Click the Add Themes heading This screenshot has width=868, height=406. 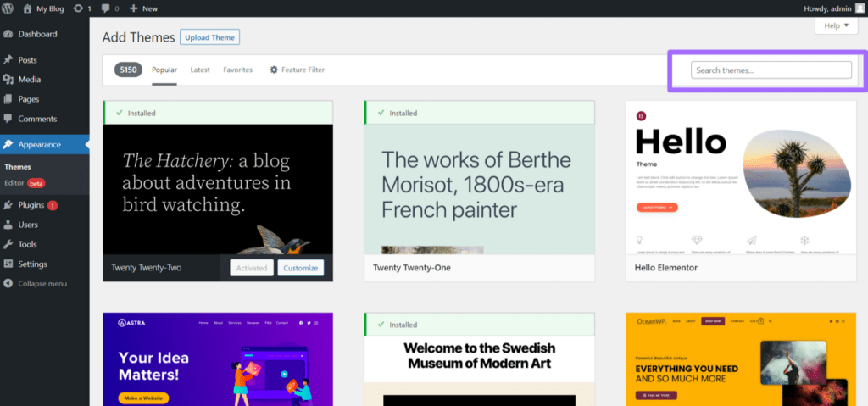click(x=138, y=37)
